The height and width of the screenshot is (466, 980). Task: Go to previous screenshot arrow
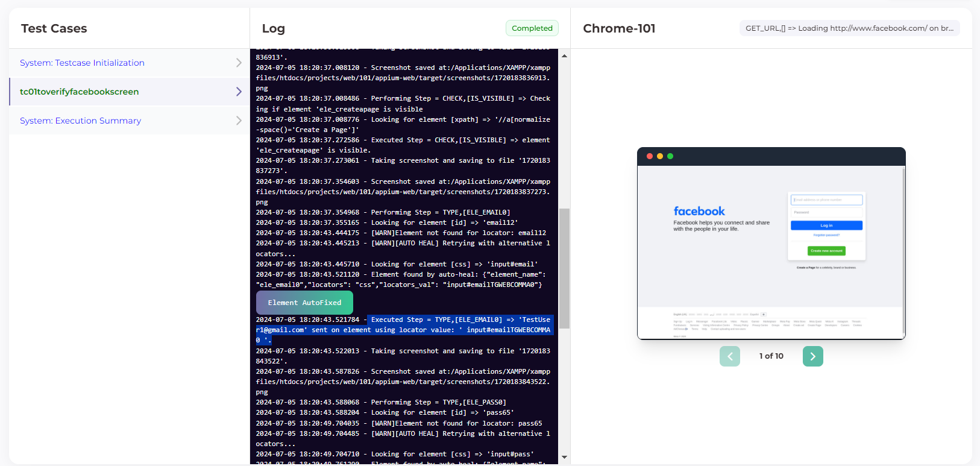click(730, 356)
